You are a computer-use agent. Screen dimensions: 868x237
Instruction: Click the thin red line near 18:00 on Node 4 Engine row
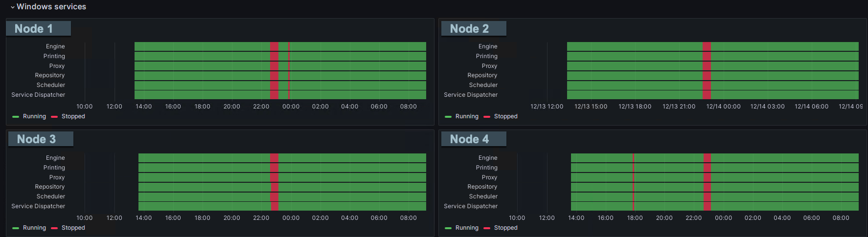pos(634,158)
